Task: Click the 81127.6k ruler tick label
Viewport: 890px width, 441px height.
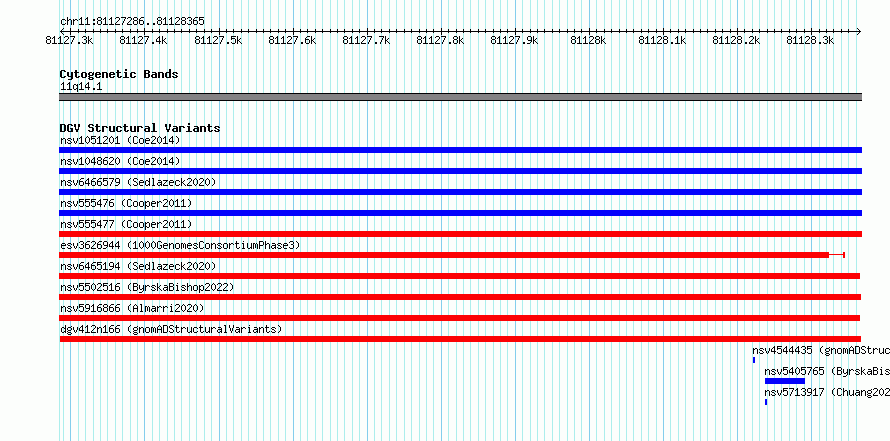Action: pyautogui.click(x=292, y=40)
